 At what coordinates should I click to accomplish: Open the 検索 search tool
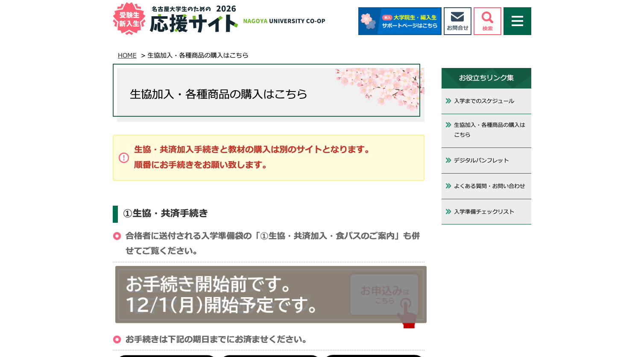click(x=487, y=21)
